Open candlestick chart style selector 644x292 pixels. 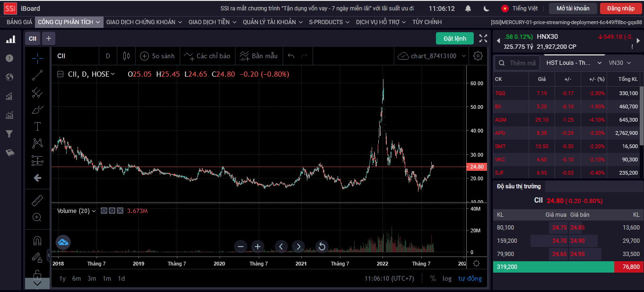tap(126, 56)
